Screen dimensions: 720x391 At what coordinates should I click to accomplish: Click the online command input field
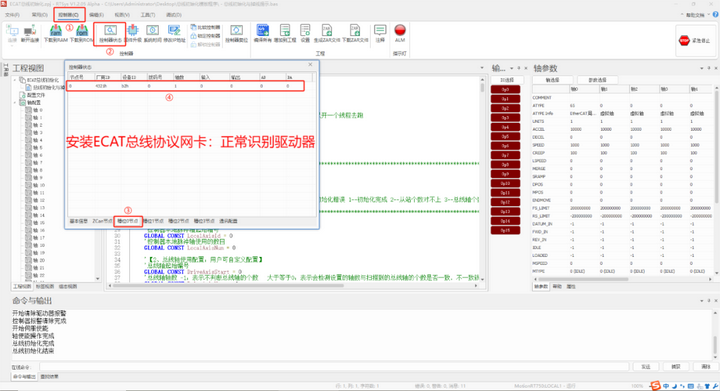click(x=333, y=366)
